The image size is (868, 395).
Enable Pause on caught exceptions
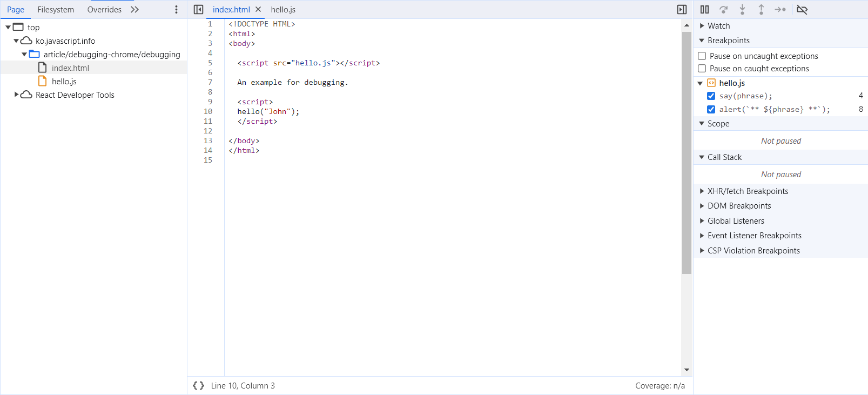(702, 69)
